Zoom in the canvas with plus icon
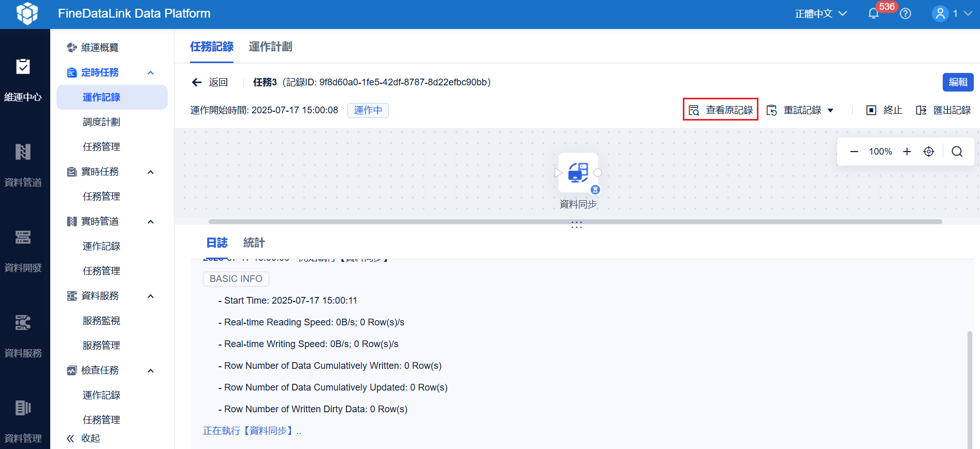The image size is (980, 449). click(907, 152)
